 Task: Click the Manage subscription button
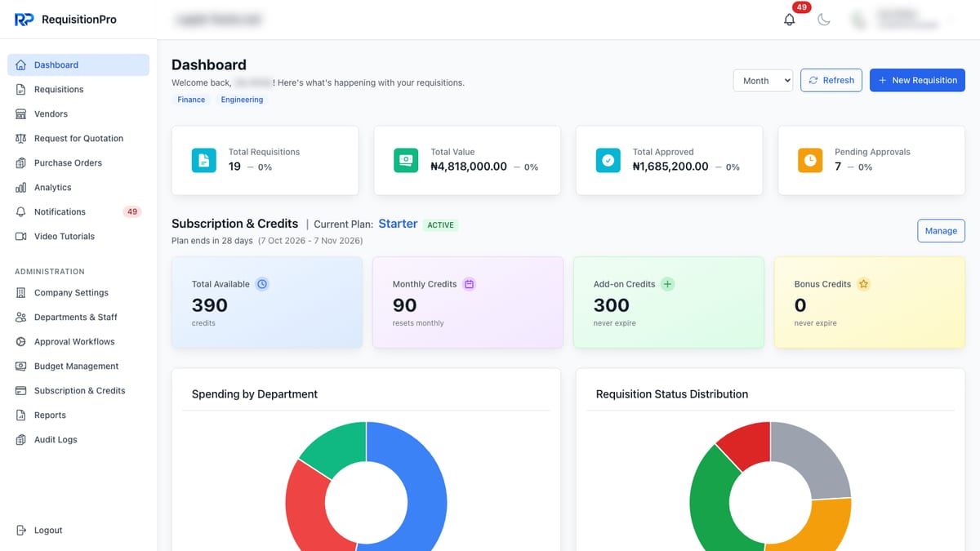pos(941,231)
